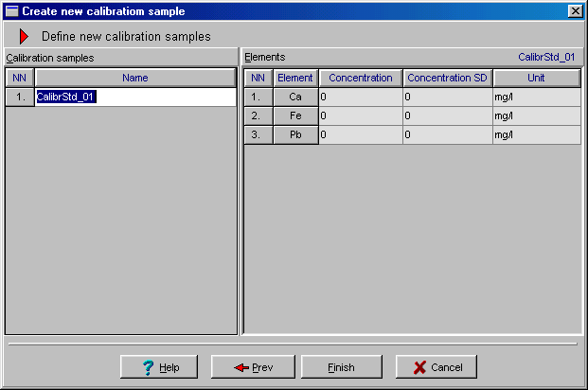Click the Calibration samples panel label
This screenshot has width=588, height=390.
pyautogui.click(x=50, y=58)
